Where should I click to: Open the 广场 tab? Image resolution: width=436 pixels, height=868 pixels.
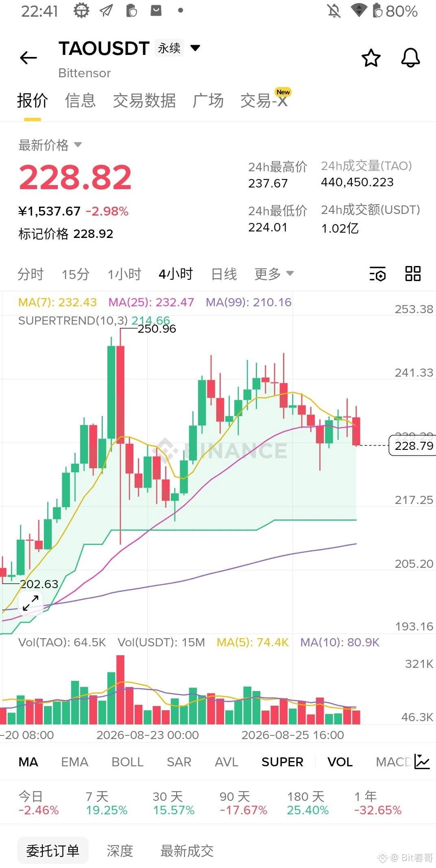208,100
